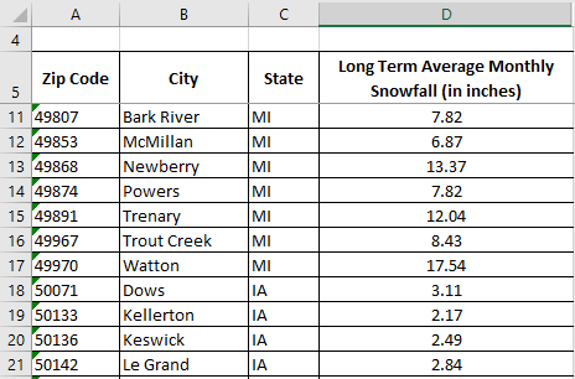The width and height of the screenshot is (575, 379).
Task: Select the IA state cell for Dows
Action: 283,290
